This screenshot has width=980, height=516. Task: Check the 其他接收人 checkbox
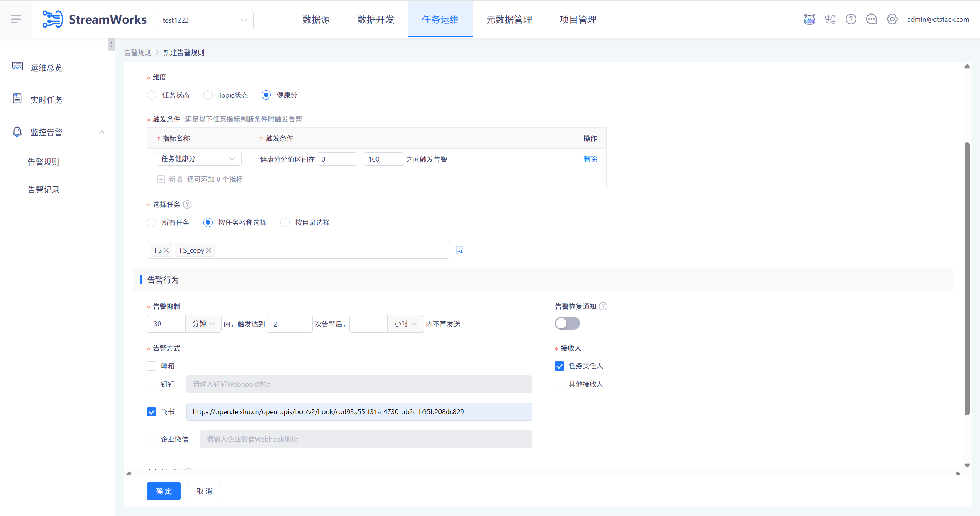tap(560, 384)
